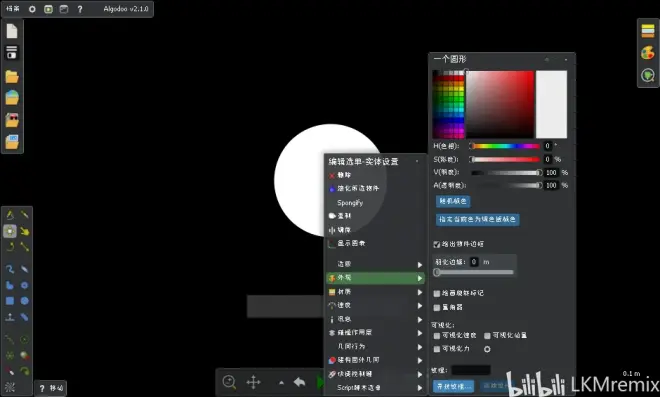Click the Random color button
Viewport: 660px width, 397px height.
(x=453, y=201)
